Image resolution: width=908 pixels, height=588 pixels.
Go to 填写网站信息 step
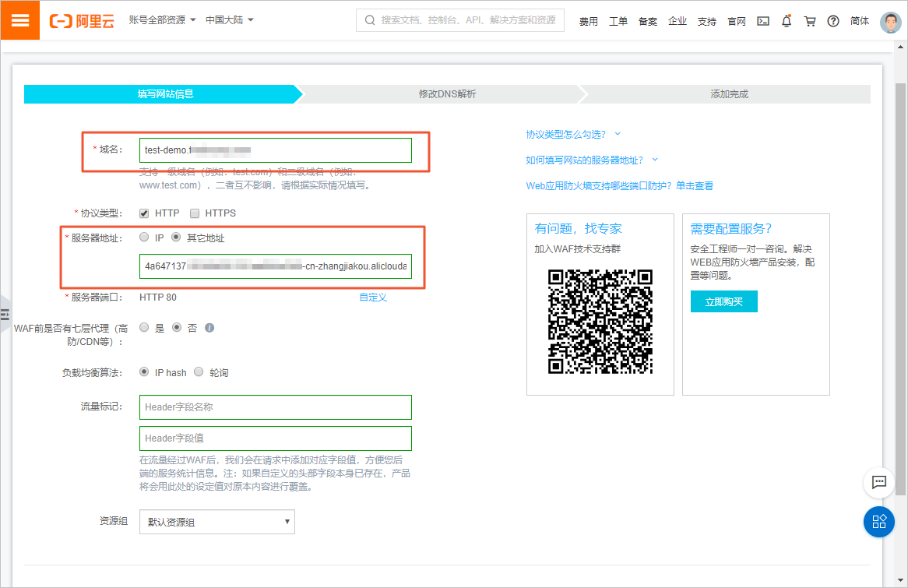tap(164, 94)
